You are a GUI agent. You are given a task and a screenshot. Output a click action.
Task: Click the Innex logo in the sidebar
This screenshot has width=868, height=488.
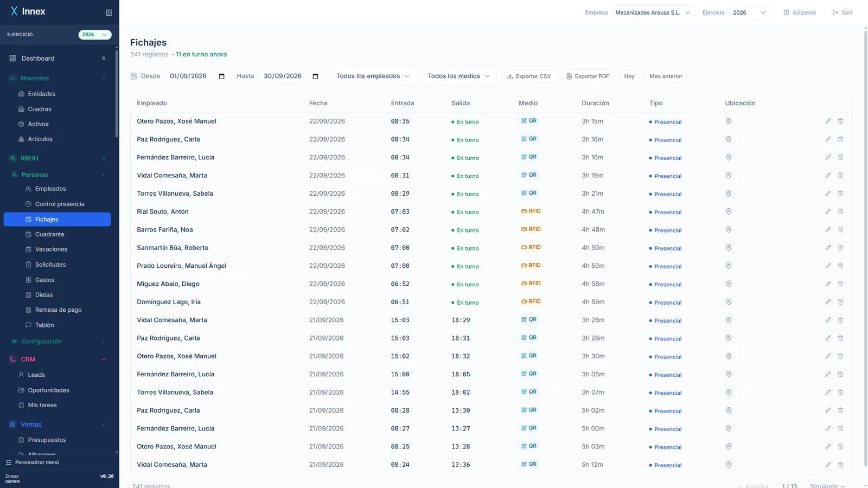(28, 11)
